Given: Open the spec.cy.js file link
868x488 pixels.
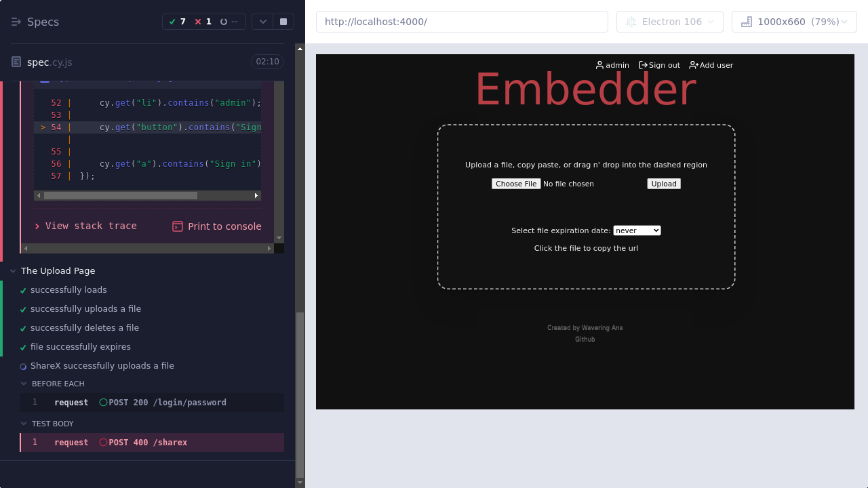Looking at the screenshot, I should [x=50, y=62].
